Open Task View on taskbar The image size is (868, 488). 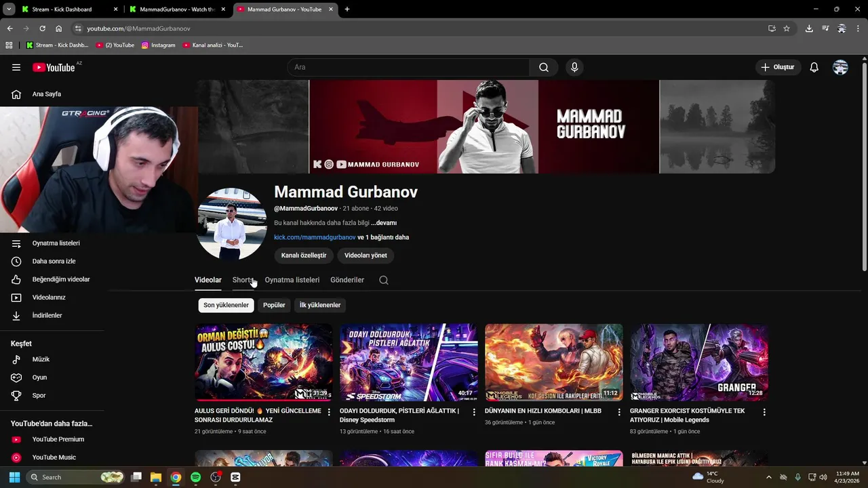pyautogui.click(x=136, y=477)
